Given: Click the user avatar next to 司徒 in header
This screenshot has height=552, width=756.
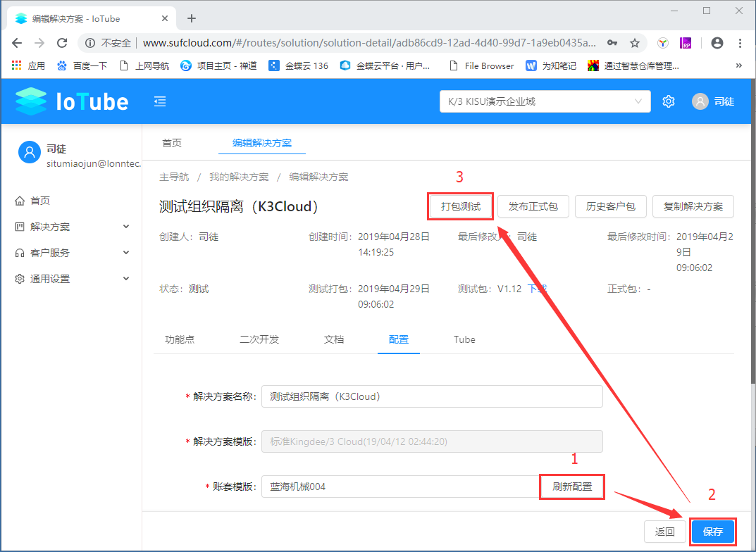Looking at the screenshot, I should (700, 101).
